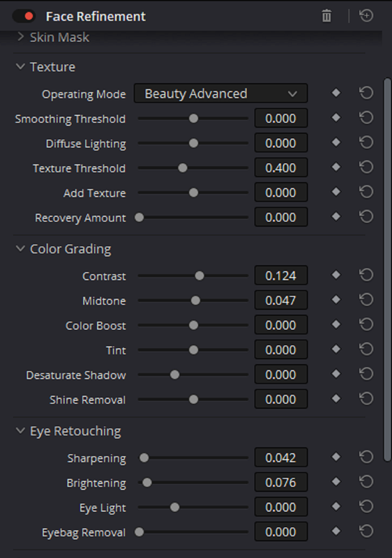Viewport: 392px width, 558px height.
Task: Collapse the Eye Retouching section
Action: [x=21, y=430]
